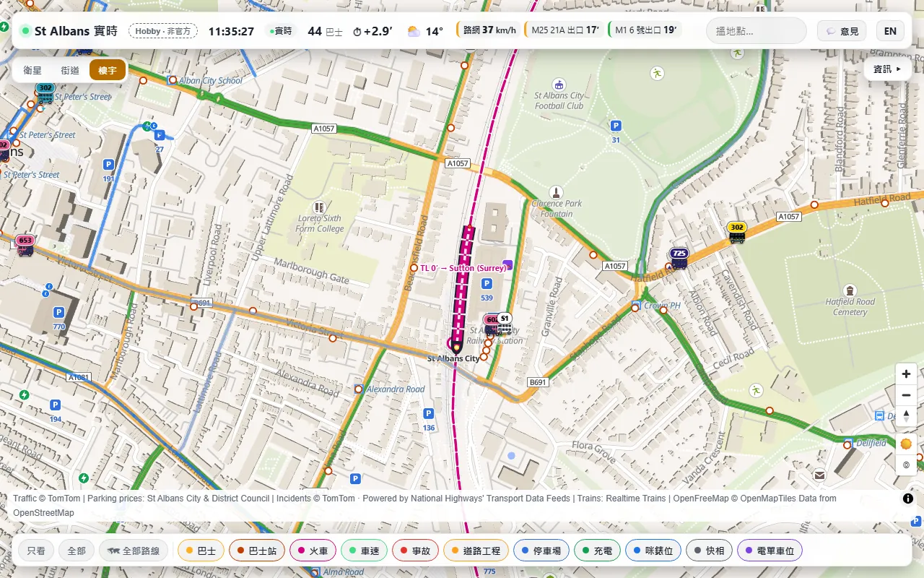Toggle the 火車 trains layer chip
Screen dimensions: 924x578
(313, 551)
